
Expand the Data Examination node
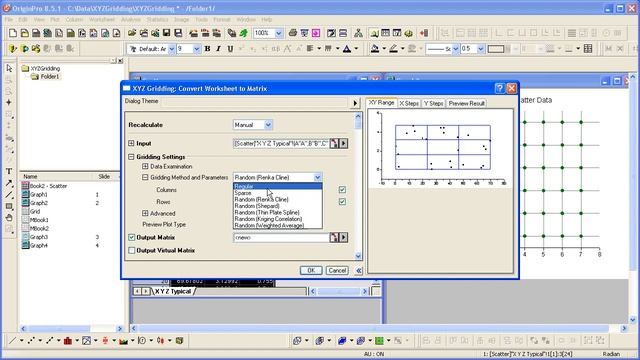[145, 167]
